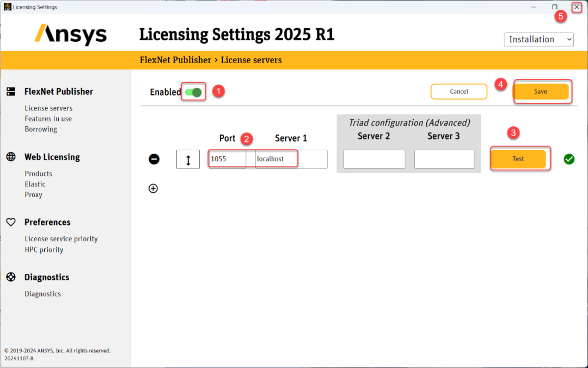Open the Diagnostics sub-item
The image size is (588, 368).
tap(43, 294)
